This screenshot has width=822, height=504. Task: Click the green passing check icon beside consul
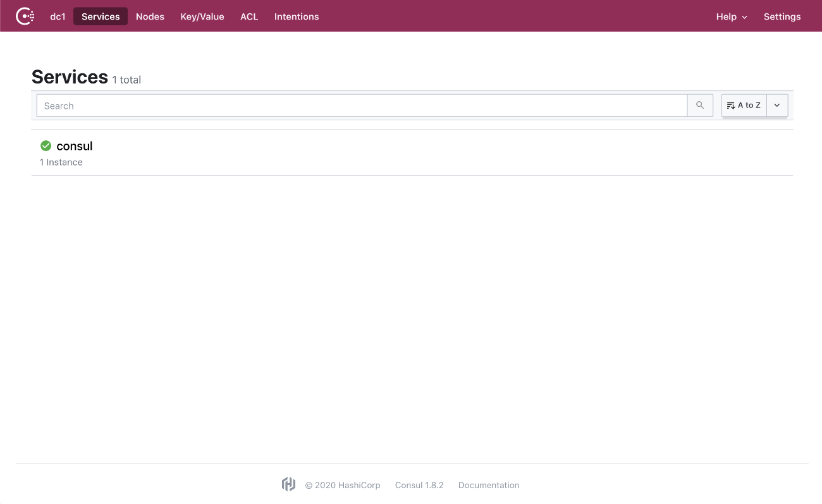[x=46, y=146]
